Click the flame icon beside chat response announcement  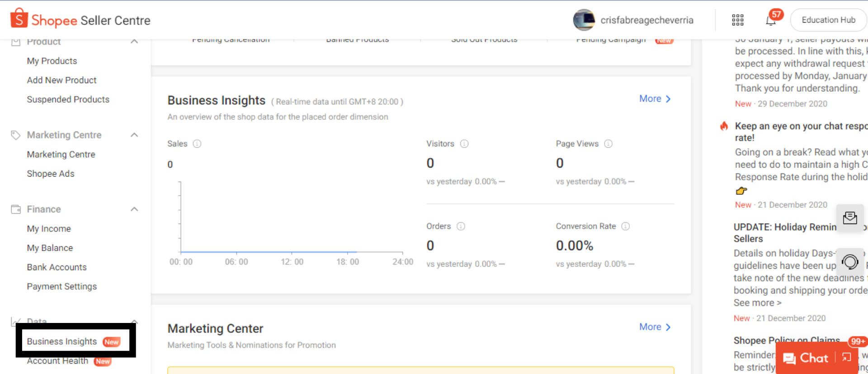(724, 126)
